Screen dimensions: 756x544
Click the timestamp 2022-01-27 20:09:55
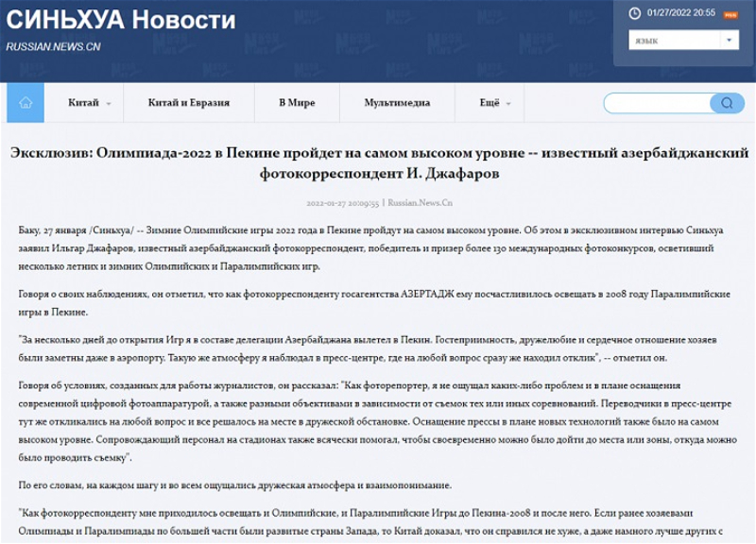click(343, 203)
